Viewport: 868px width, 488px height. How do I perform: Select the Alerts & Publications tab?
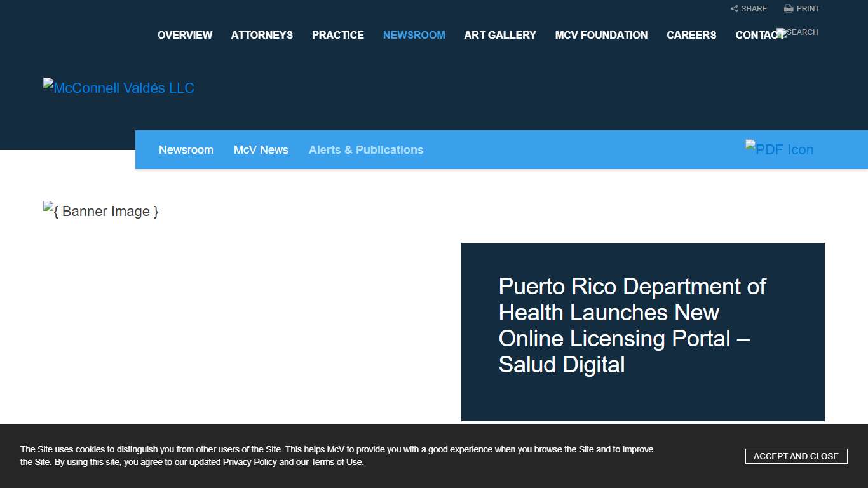[x=366, y=149]
